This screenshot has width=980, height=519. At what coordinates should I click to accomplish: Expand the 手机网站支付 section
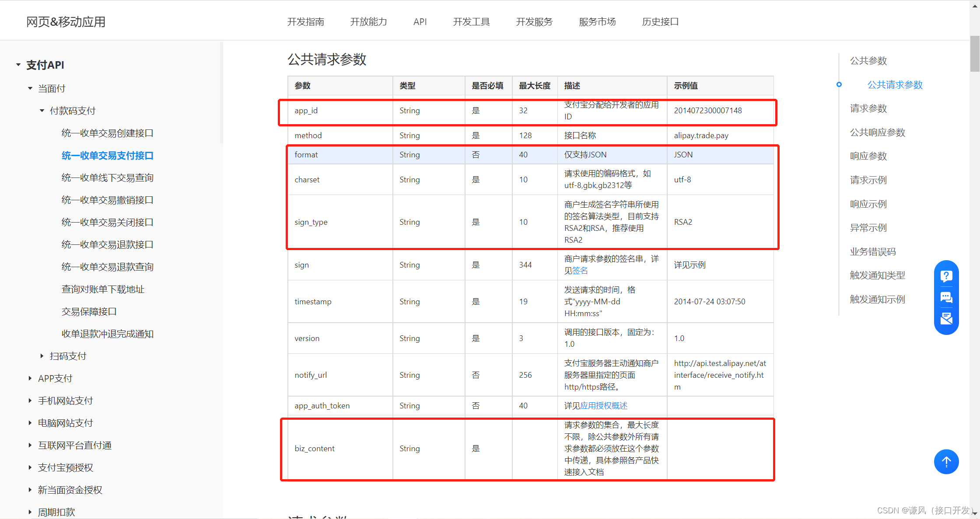(30, 401)
